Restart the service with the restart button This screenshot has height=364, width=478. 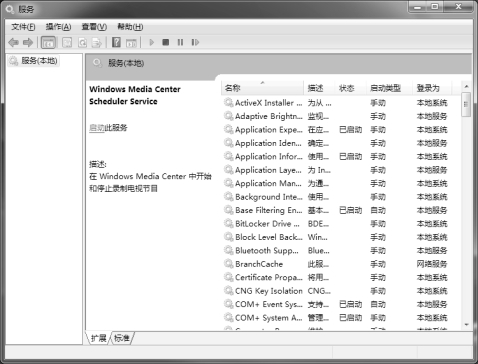[195, 42]
